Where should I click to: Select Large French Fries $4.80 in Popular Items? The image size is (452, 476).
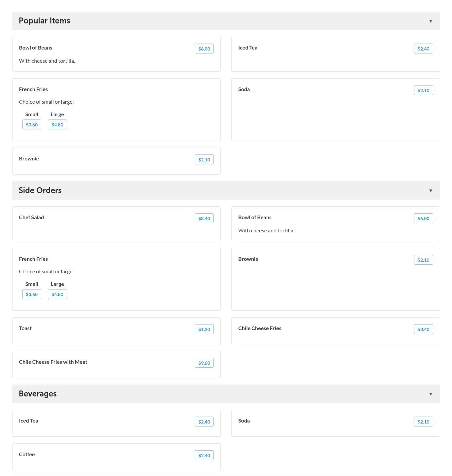coord(57,125)
